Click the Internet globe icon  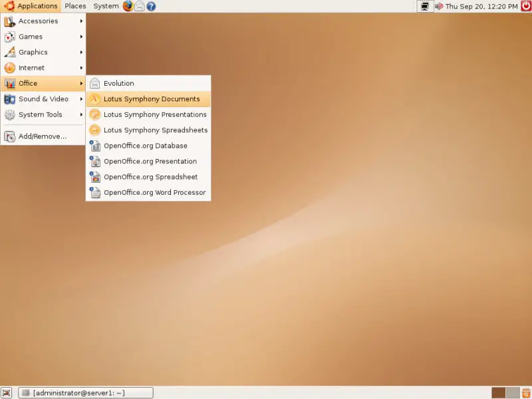[x=10, y=68]
